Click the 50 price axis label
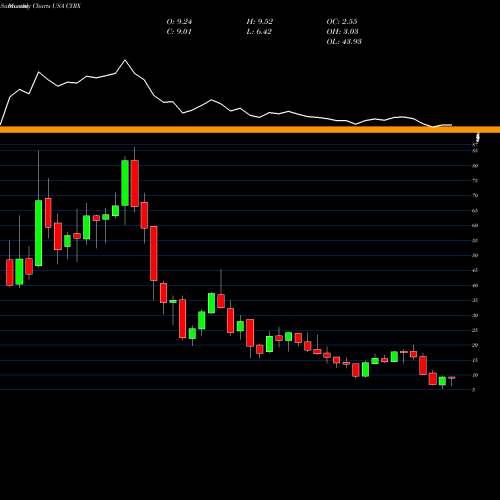Image resolution: width=500 pixels, height=500 pixels. [x=475, y=256]
